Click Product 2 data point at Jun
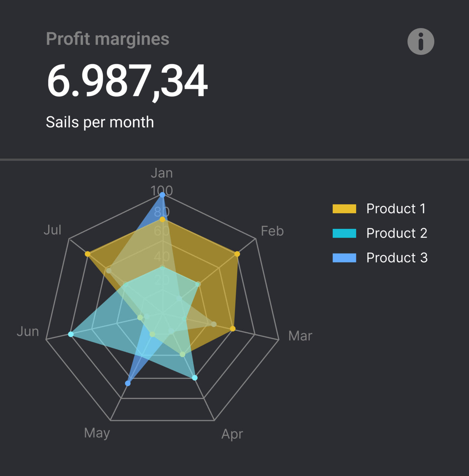This screenshot has height=476, width=469. pyautogui.click(x=71, y=334)
